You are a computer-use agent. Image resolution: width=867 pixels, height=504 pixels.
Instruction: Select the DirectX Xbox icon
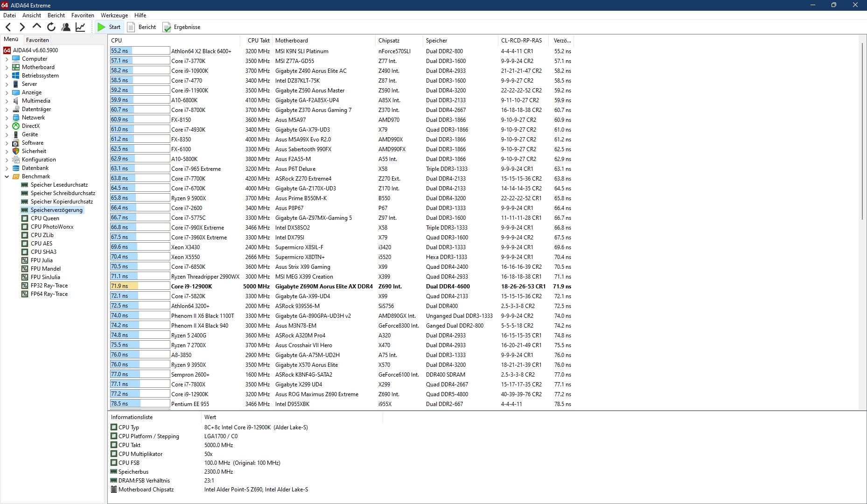16,126
